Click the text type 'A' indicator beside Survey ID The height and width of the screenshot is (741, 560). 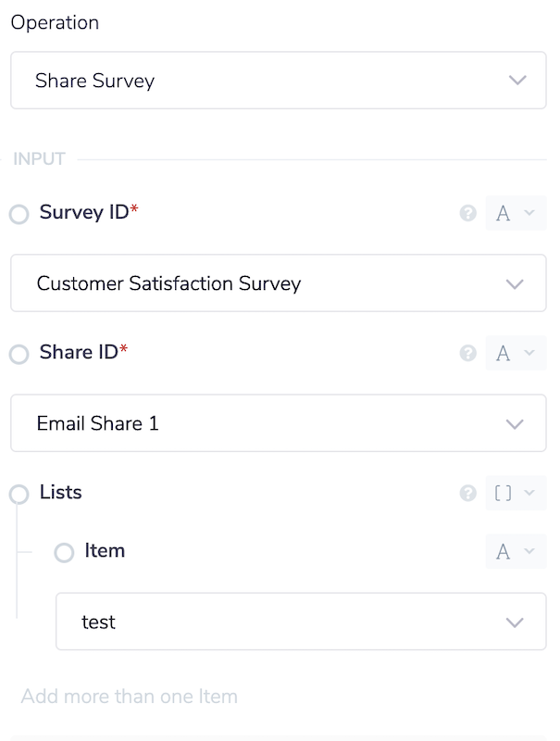tap(505, 212)
